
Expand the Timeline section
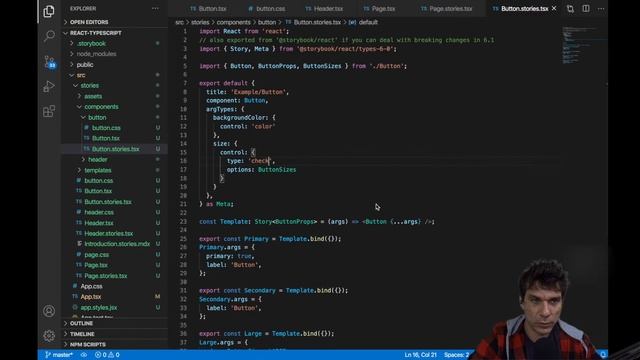82,334
